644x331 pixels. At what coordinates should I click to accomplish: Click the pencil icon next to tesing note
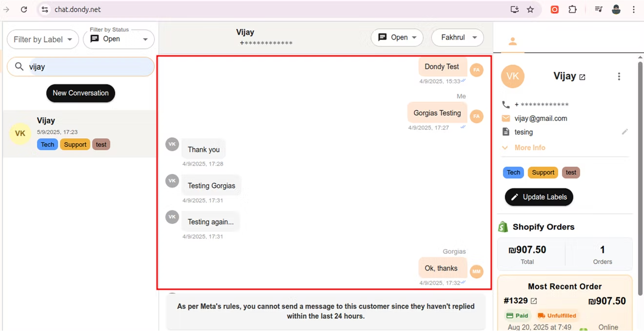624,132
